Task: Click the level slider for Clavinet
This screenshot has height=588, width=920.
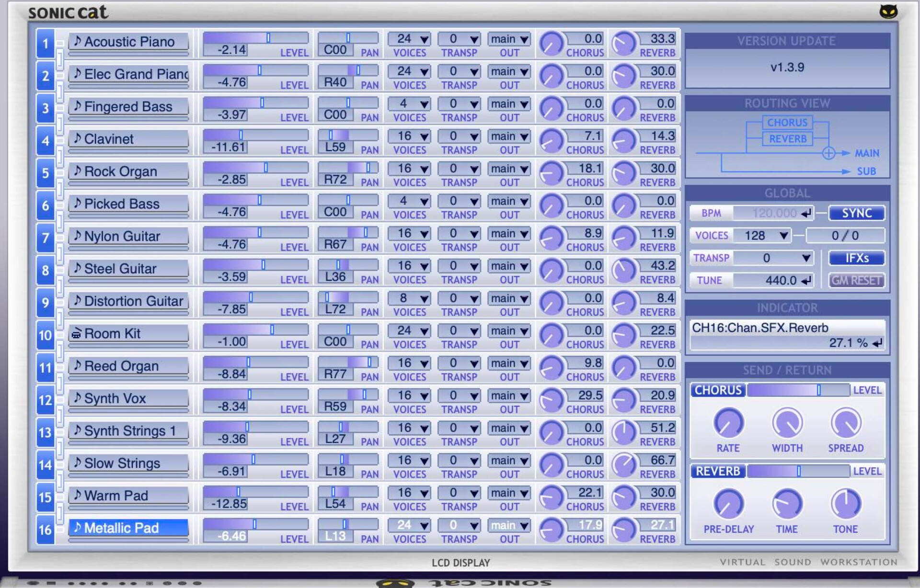Action: [255, 135]
